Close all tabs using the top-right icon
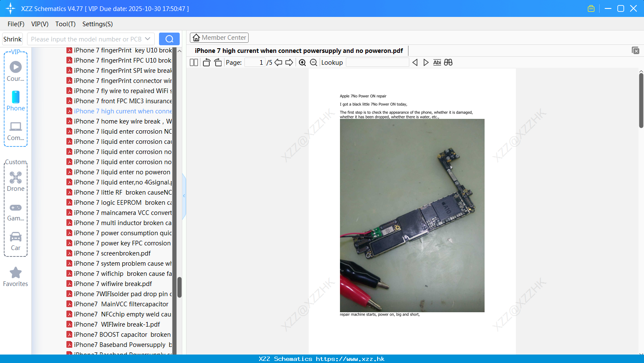This screenshot has width=644, height=363. point(636,50)
